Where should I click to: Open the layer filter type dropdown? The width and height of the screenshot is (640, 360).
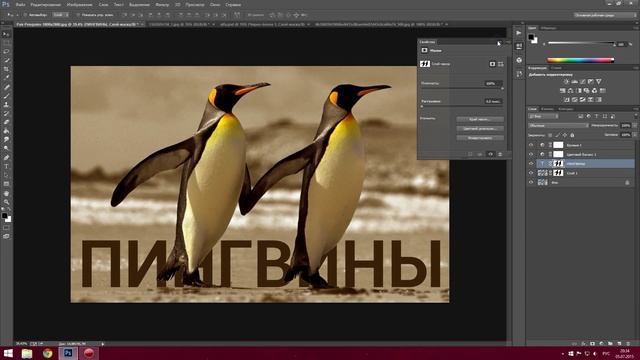coord(543,116)
